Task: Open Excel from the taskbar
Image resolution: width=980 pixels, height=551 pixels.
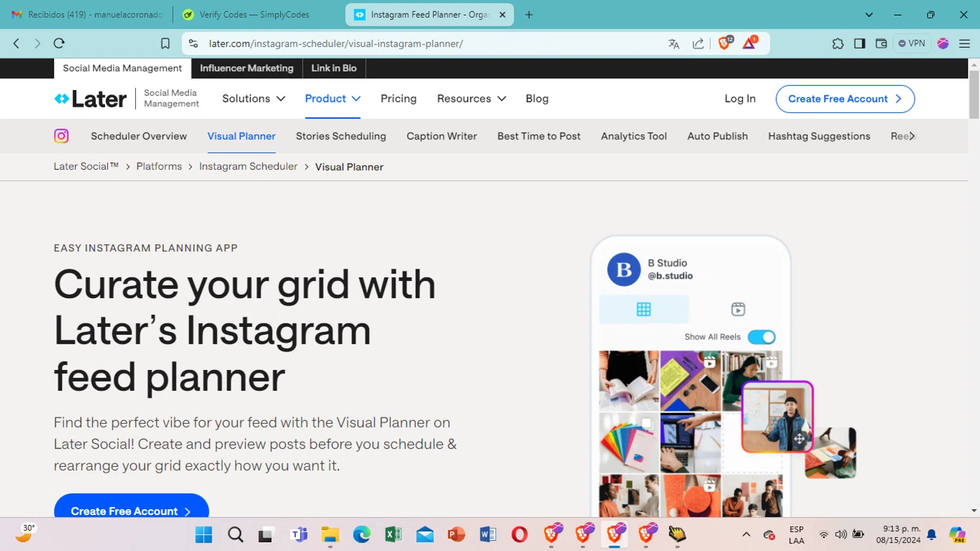Action: point(393,535)
